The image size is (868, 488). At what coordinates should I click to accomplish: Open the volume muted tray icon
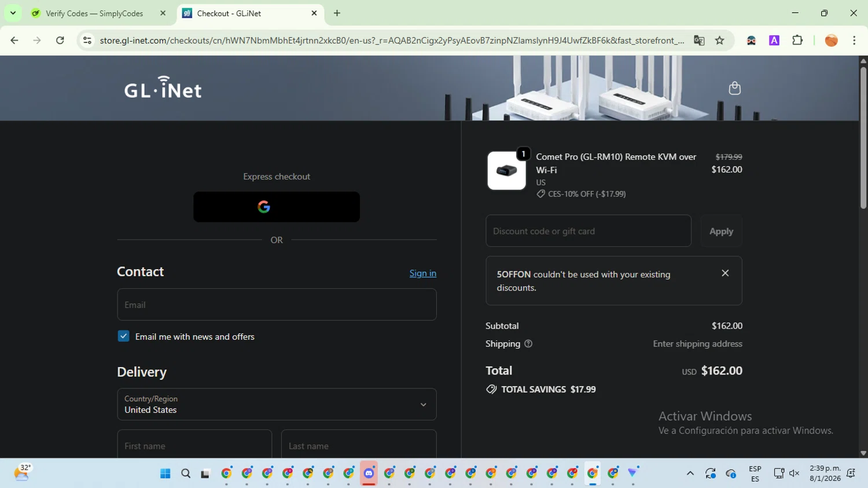pos(795,474)
